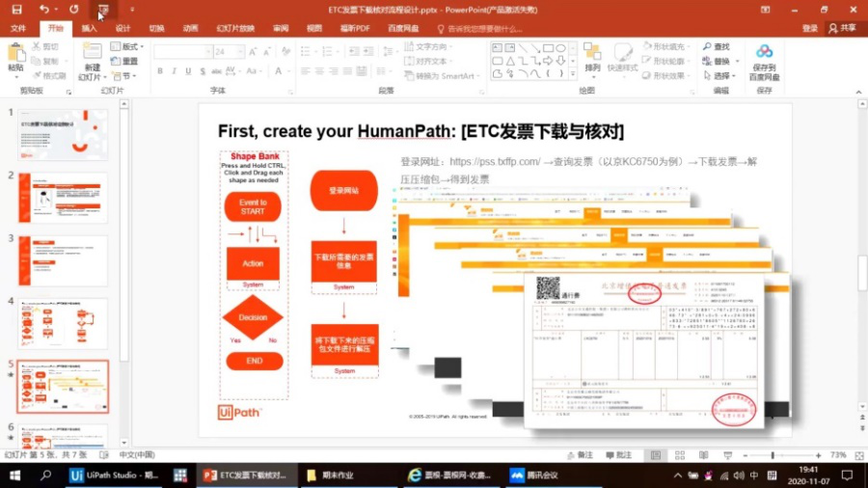The height and width of the screenshot is (488, 868).
Task: Click the Undo arrow icon
Action: click(x=44, y=9)
